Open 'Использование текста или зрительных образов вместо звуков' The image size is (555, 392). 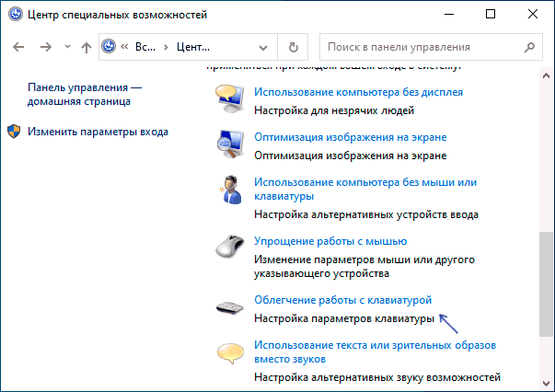(x=375, y=352)
